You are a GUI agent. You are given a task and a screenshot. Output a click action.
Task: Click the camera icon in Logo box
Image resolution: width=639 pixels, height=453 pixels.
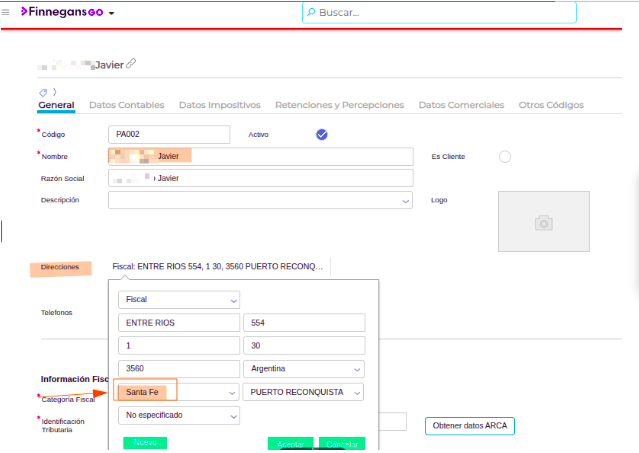[543, 222]
